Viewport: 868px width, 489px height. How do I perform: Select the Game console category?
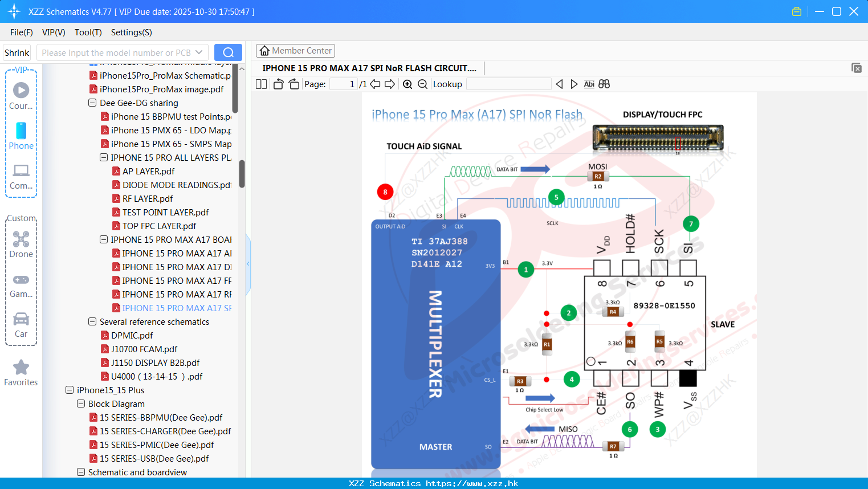tap(21, 285)
